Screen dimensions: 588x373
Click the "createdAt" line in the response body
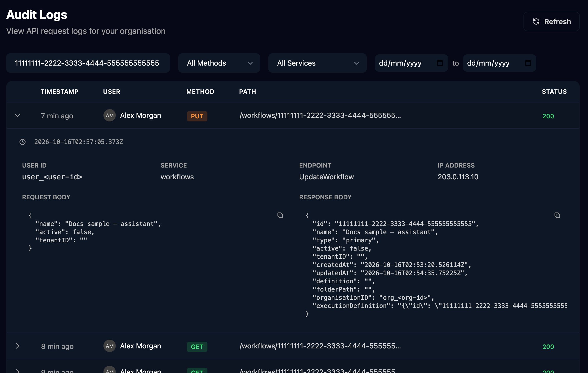[x=392, y=265]
